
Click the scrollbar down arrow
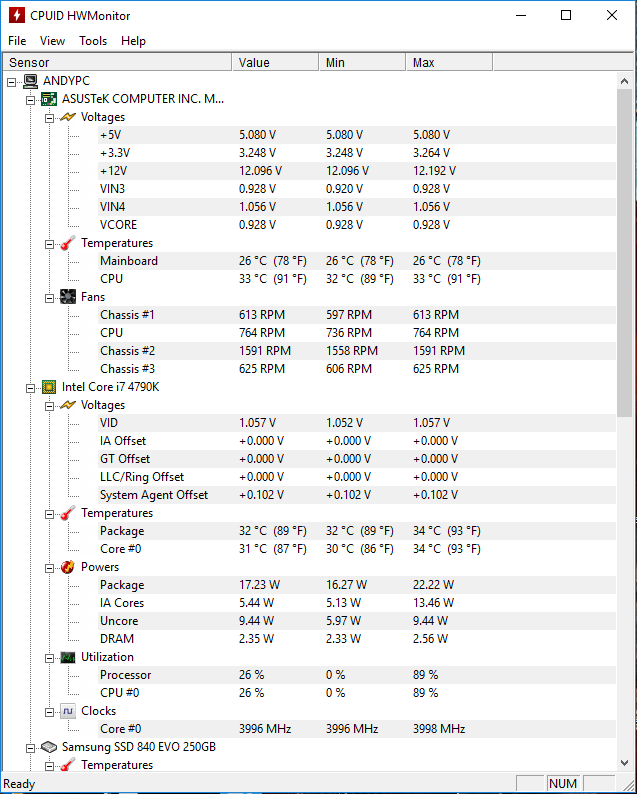pyautogui.click(x=624, y=763)
